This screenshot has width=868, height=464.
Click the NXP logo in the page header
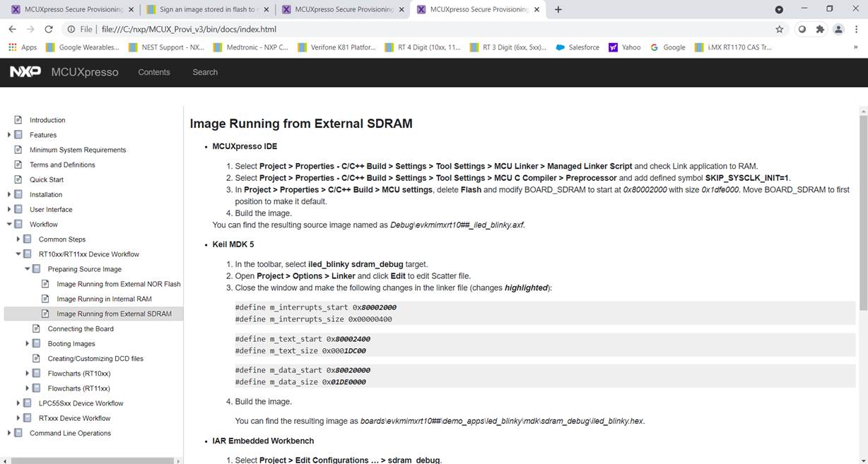(x=25, y=71)
